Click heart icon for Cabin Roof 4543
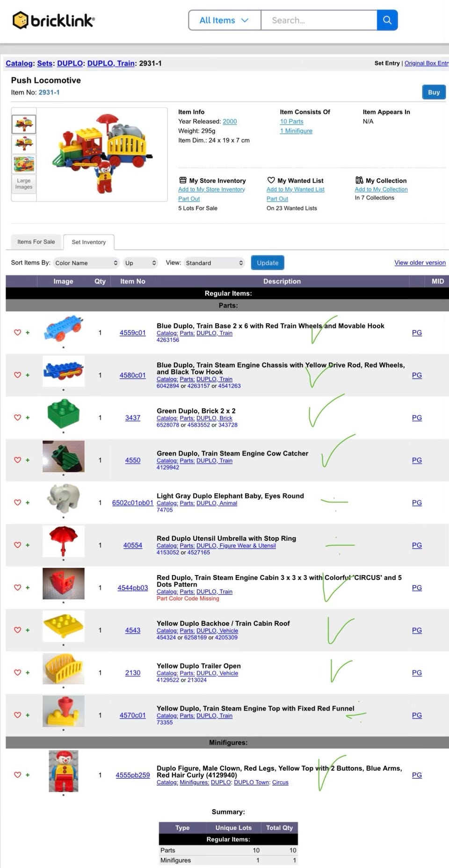The width and height of the screenshot is (449, 868). [x=17, y=630]
